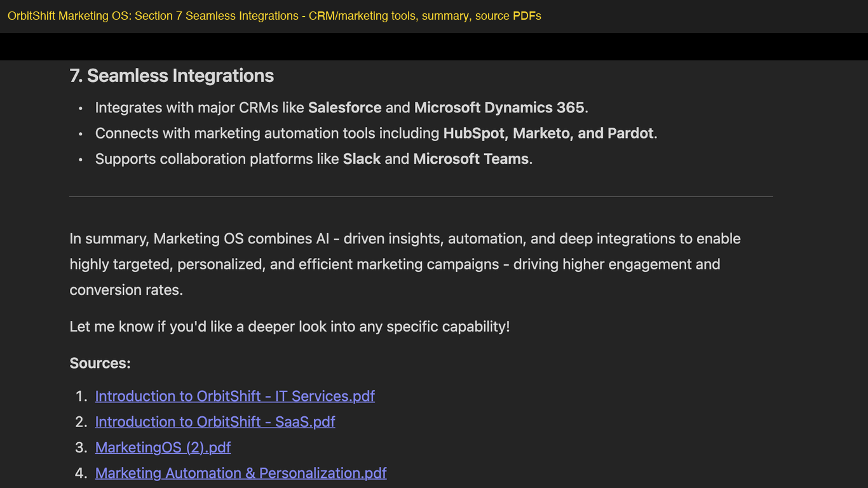The image size is (868, 488).
Task: Click the bold word Salesforce
Action: pyautogui.click(x=345, y=107)
